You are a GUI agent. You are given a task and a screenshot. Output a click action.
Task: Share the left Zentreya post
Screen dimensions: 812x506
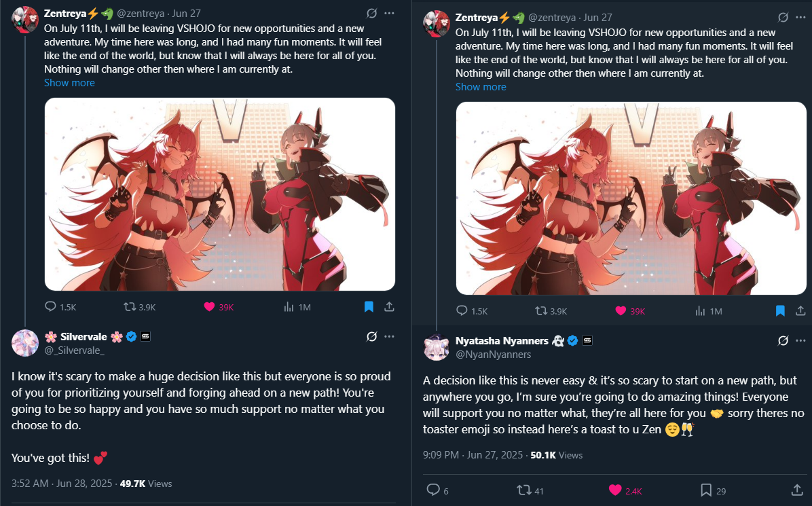point(390,306)
